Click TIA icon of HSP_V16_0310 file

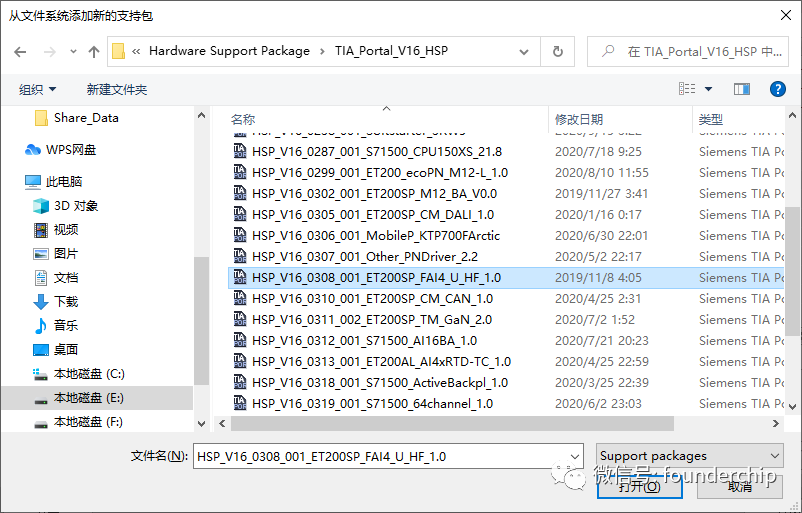click(240, 298)
